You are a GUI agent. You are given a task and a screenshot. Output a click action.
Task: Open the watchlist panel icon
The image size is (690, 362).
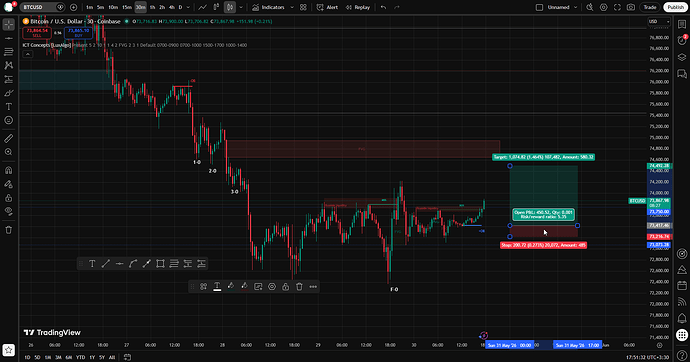(x=682, y=24)
